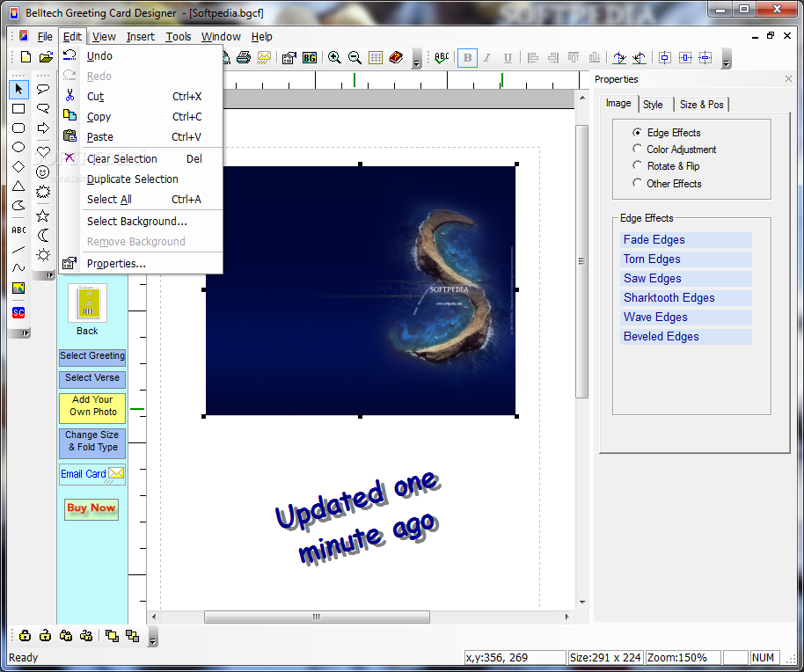Viewport: 804px width, 672px height.
Task: Switch to the Style tab
Action: (x=653, y=105)
